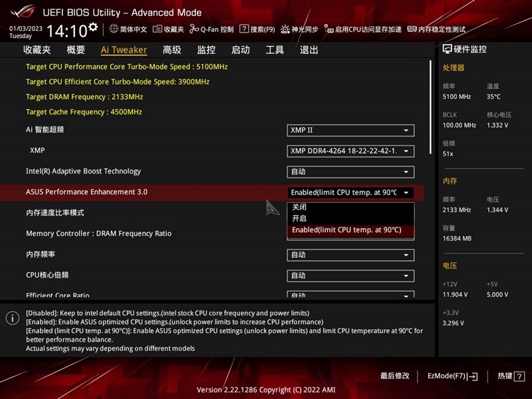This screenshot has height=399, width=532.
Task: Click the 14:10 clock display
Action: click(67, 31)
